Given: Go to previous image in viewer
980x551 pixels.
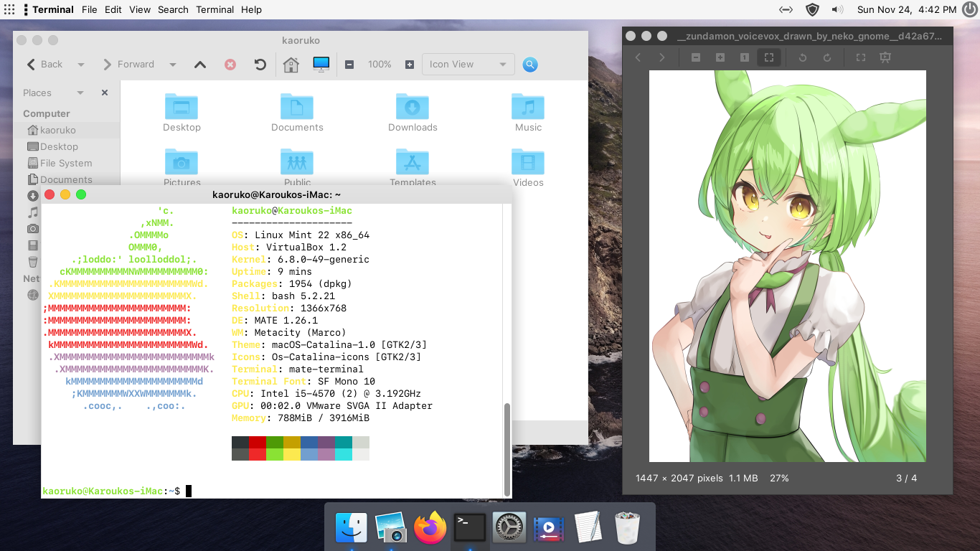Looking at the screenshot, I should click(x=639, y=57).
